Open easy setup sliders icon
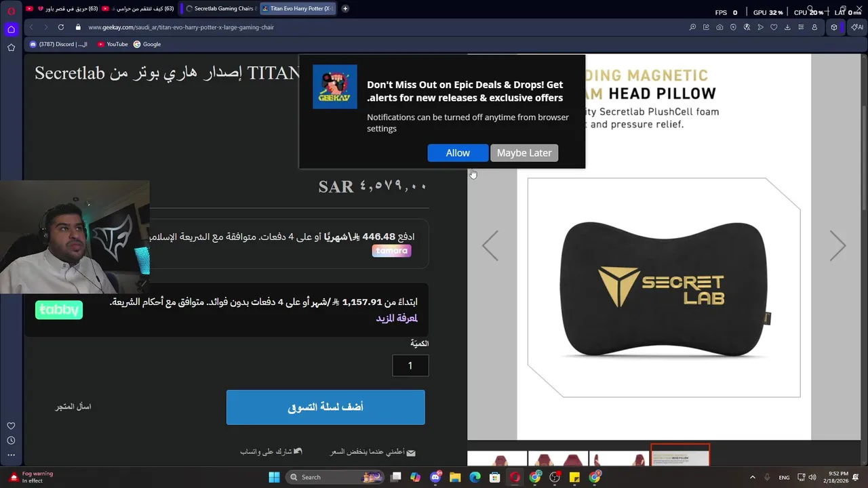This screenshot has height=488, width=868. pyautogui.click(x=801, y=27)
